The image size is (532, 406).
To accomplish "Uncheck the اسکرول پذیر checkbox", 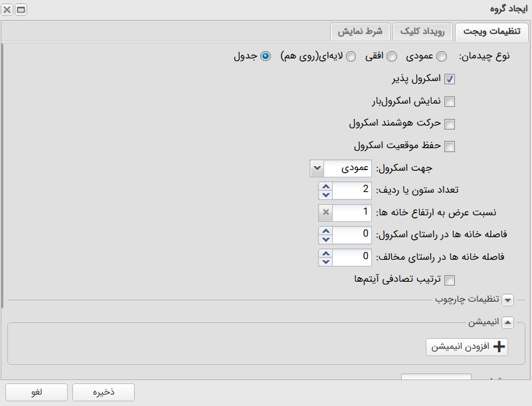I will pos(450,79).
